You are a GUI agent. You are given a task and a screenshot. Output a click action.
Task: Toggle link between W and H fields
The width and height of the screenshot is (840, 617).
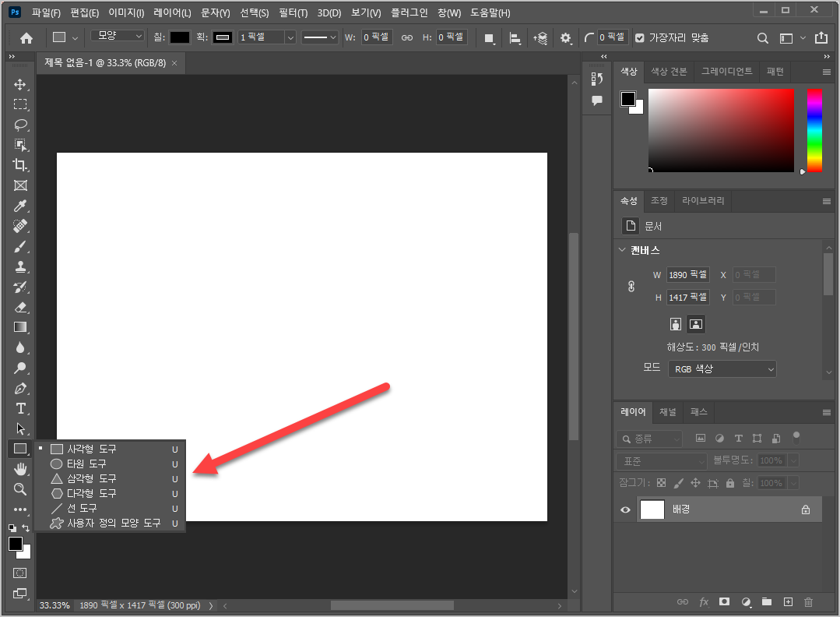407,37
